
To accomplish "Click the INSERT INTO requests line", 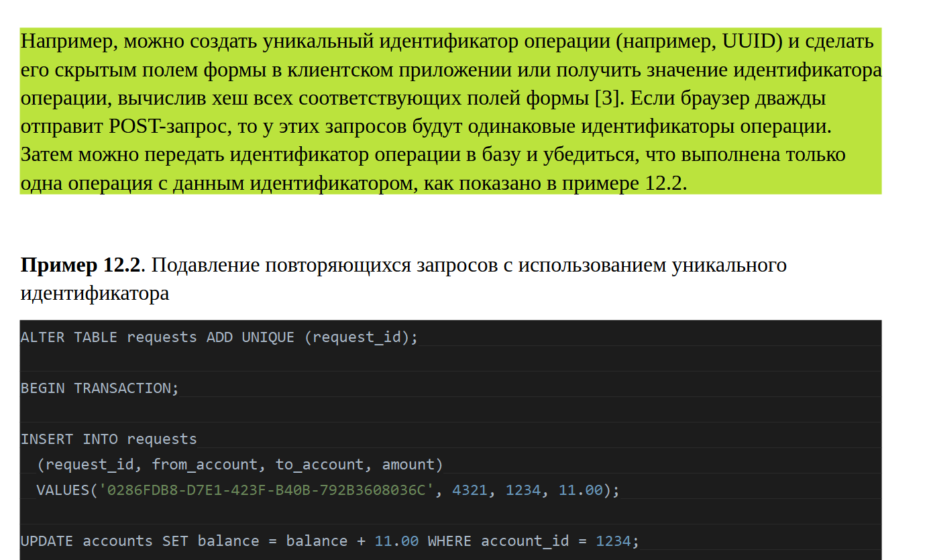I will click(109, 439).
